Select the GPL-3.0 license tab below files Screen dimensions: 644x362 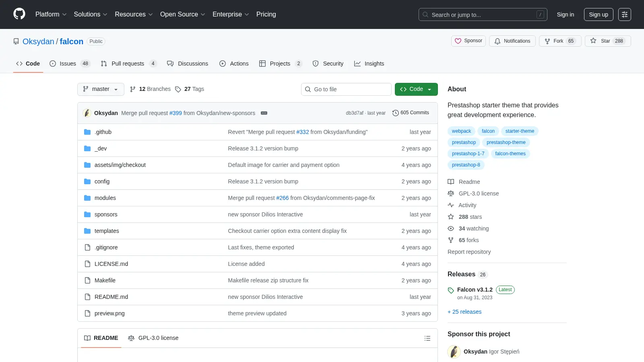153,338
